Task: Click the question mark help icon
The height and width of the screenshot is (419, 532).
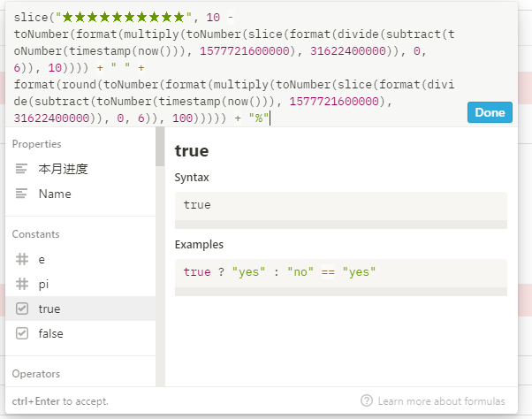Action: (367, 400)
